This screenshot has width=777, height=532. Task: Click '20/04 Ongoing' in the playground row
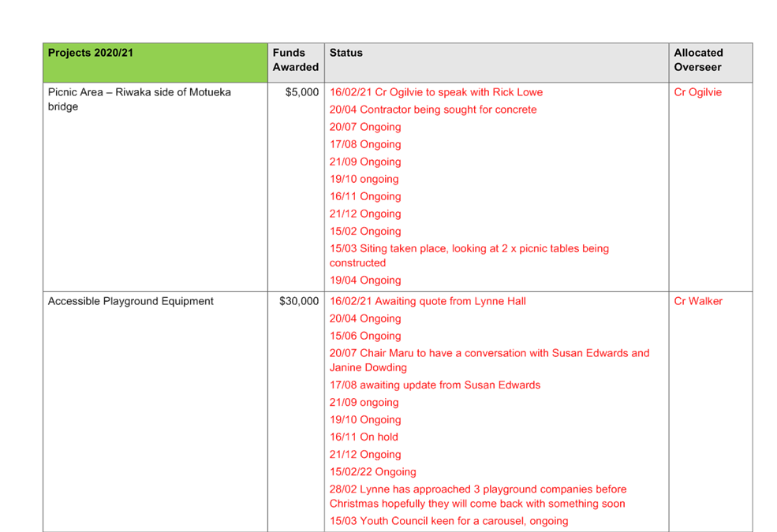(x=365, y=318)
